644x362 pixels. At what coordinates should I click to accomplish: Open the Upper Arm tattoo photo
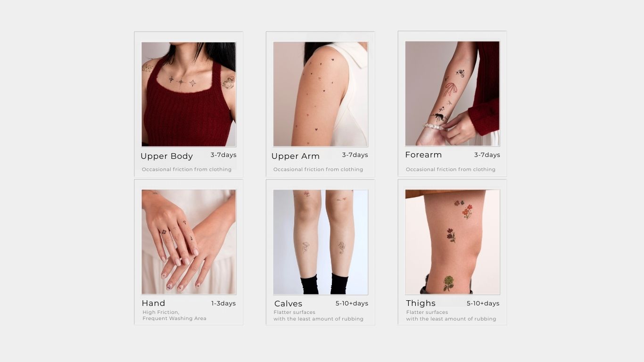321,94
